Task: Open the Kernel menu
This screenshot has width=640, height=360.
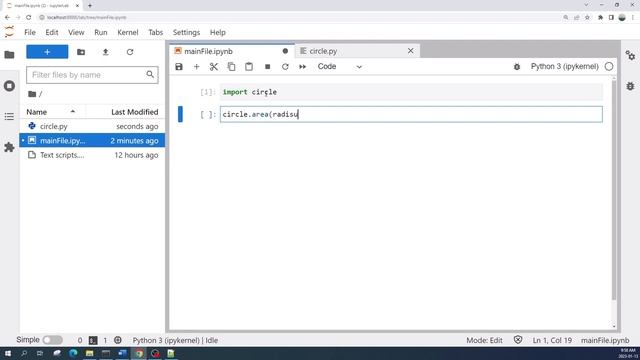Action: point(128,32)
